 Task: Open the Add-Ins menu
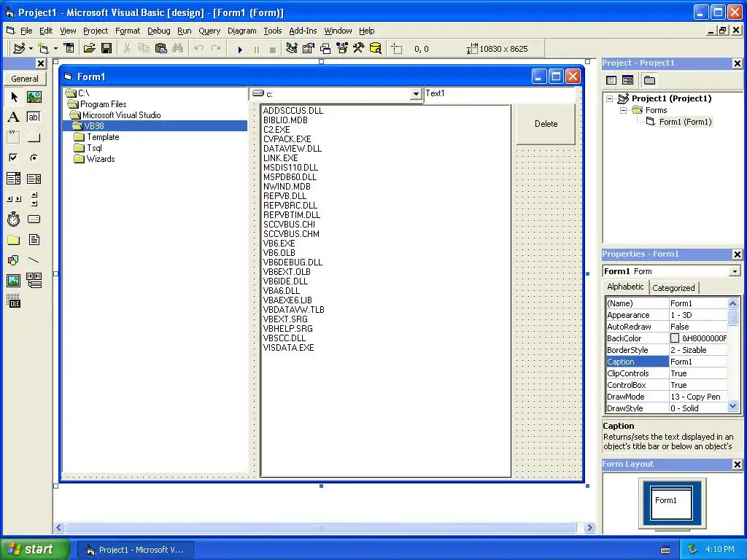click(303, 31)
